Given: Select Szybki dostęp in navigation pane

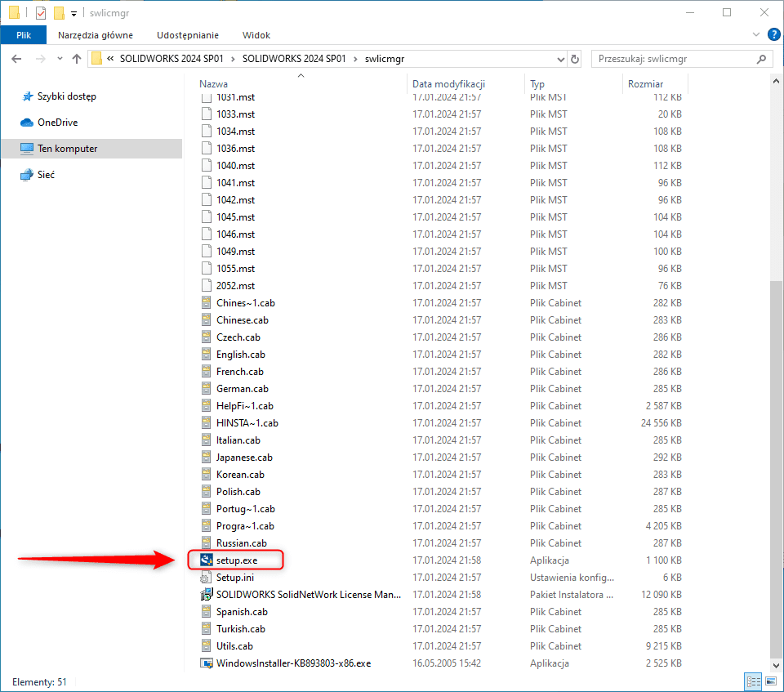Looking at the screenshot, I should tap(66, 96).
